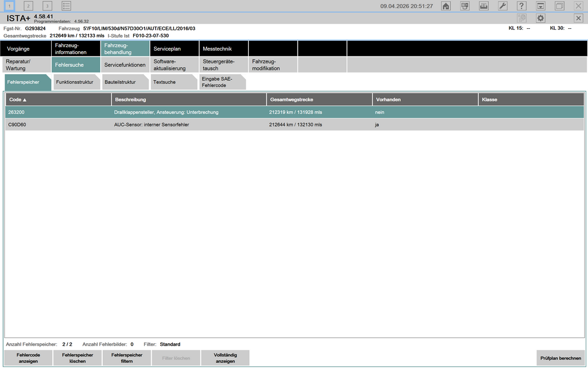Screen dimensions: 588x368
Task: Open the operations list icon
Action: click(x=67, y=6)
